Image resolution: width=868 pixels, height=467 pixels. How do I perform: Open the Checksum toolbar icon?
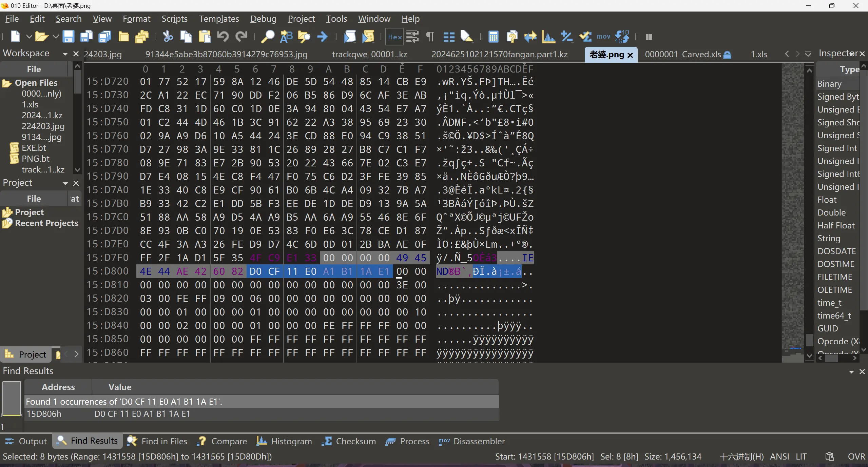586,37
